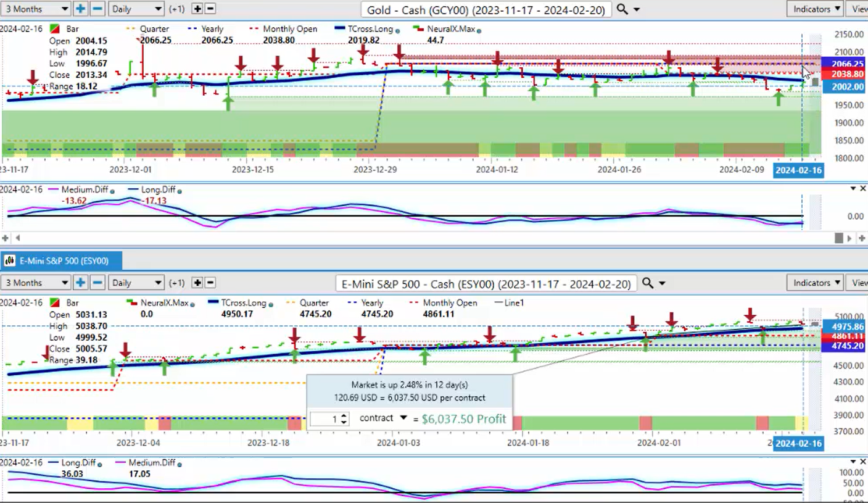Open the Daily interval dropdown in Gold chart

click(x=136, y=9)
